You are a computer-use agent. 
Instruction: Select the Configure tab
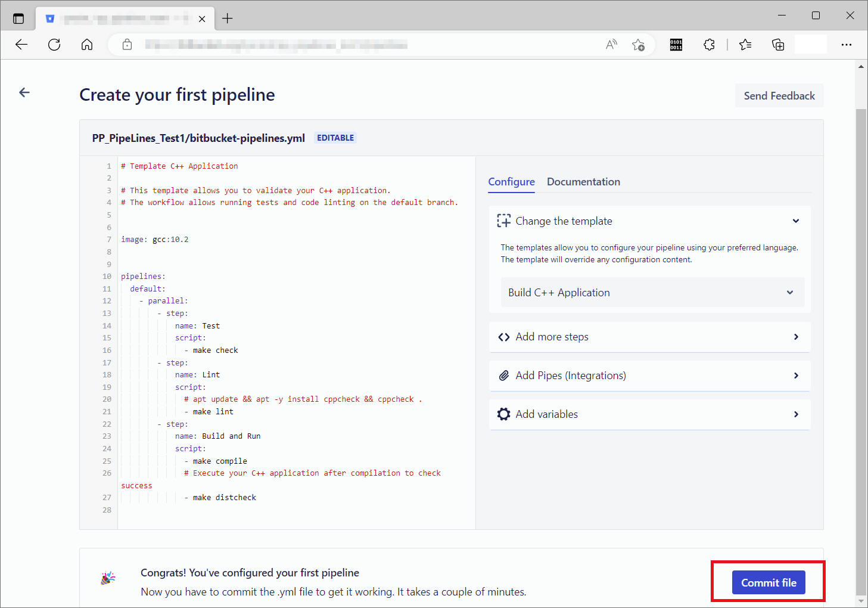511,182
